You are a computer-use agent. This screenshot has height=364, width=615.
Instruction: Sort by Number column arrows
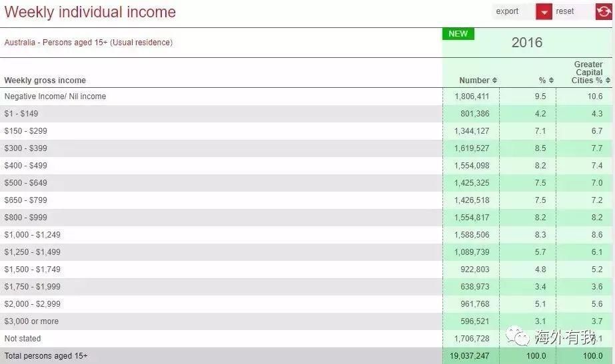494,81
